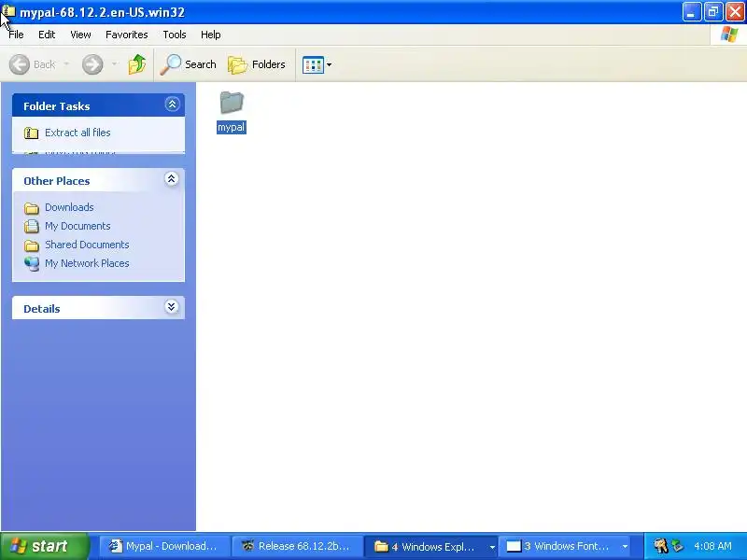Click the Forward arrow button
747x560 pixels.
92,64
